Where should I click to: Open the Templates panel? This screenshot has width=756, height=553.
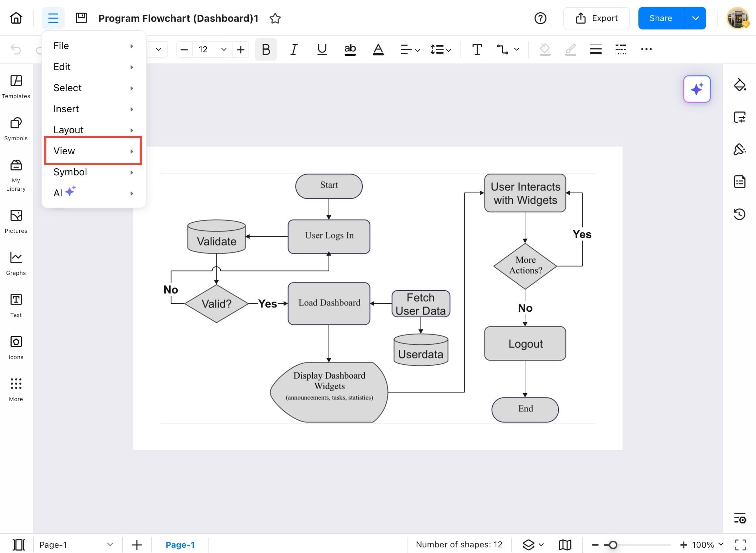point(16,86)
